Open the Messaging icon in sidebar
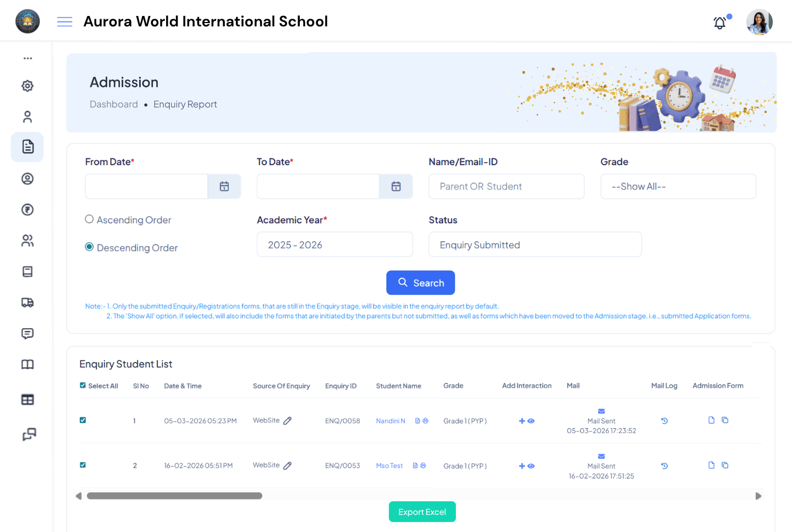 27,334
